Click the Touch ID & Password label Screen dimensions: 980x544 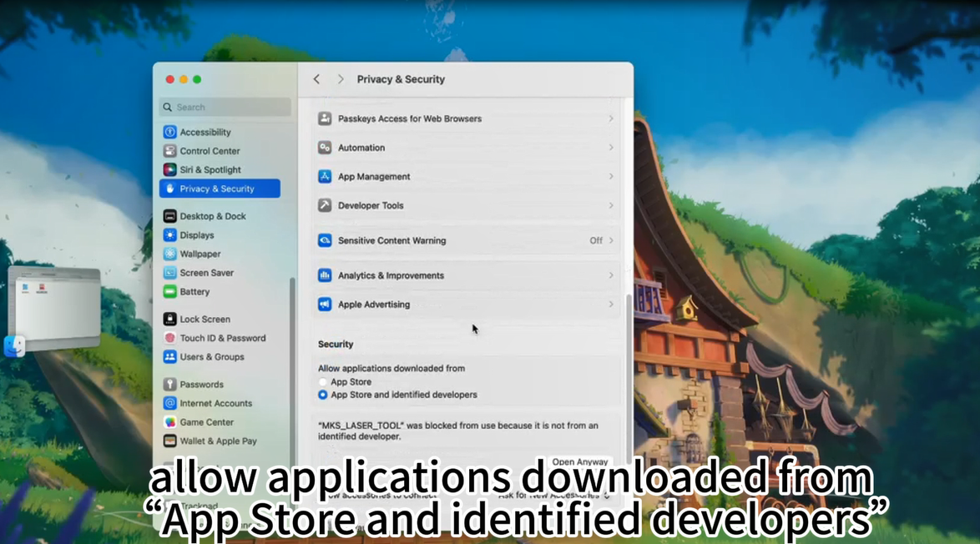tap(223, 338)
